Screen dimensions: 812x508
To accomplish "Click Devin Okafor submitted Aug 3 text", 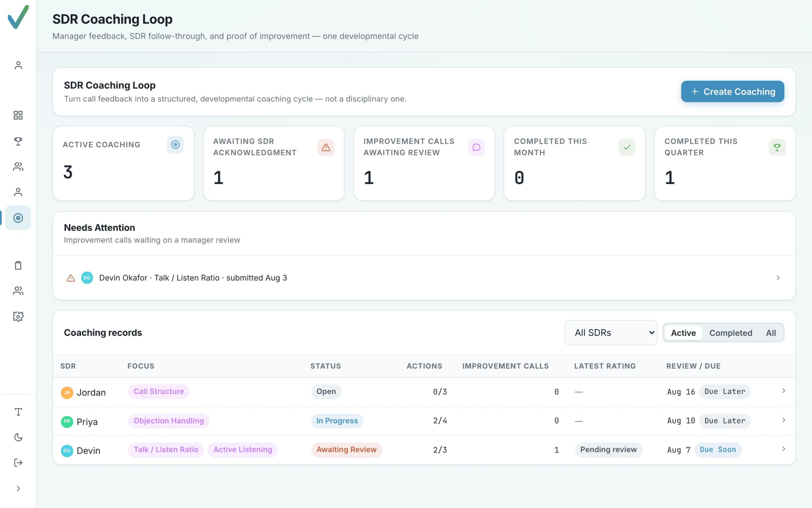I will coord(193,278).
